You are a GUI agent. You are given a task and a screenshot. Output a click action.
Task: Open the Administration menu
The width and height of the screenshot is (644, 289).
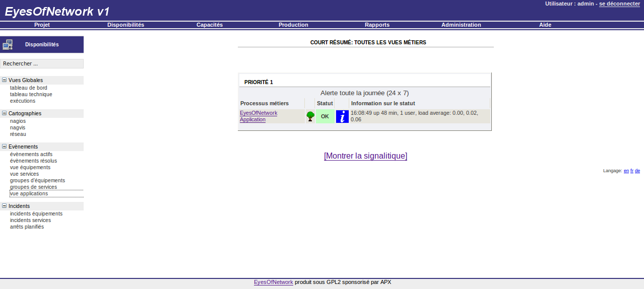pos(461,25)
